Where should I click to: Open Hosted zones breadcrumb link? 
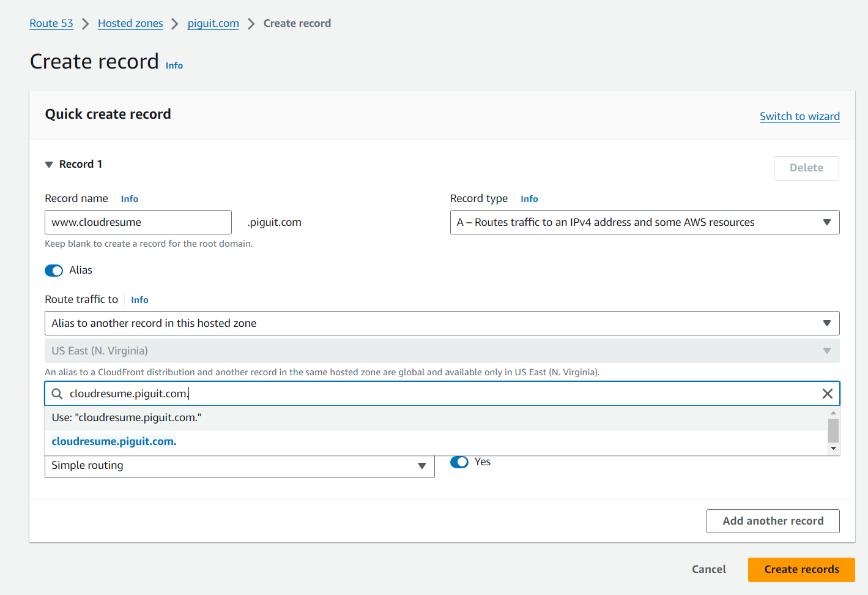tap(130, 23)
